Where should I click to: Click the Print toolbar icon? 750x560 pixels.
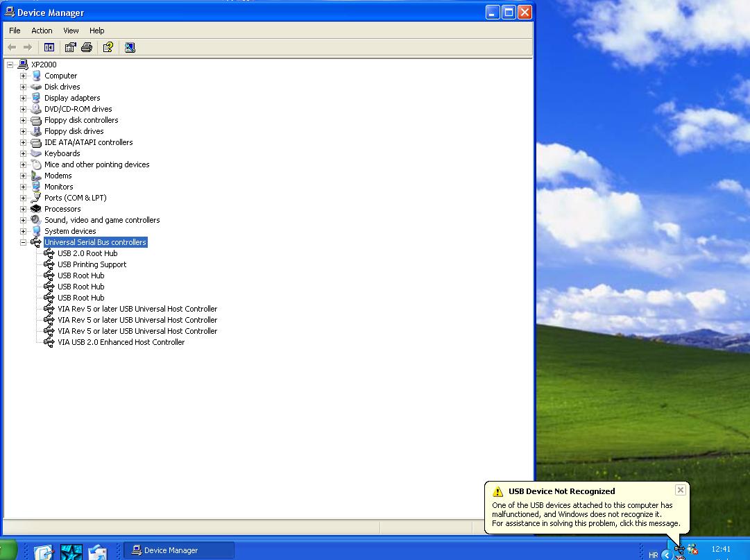[87, 47]
